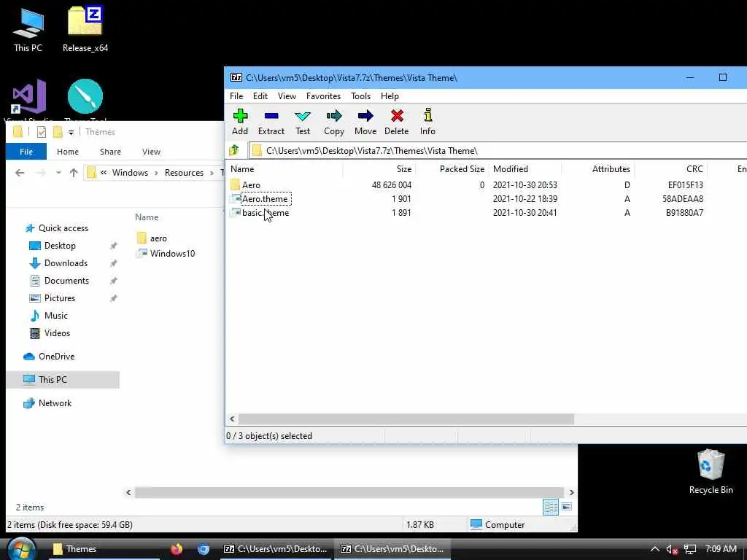
Task: Open the View tab in Explorer ribbon
Action: coord(151,152)
